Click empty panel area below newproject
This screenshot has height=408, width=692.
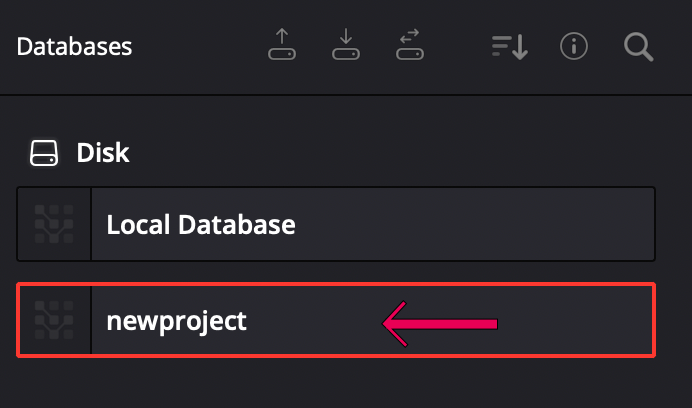344,383
